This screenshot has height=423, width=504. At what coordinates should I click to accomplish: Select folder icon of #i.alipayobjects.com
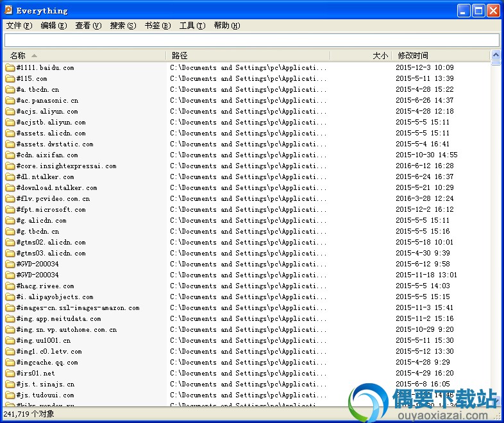coord(10,297)
